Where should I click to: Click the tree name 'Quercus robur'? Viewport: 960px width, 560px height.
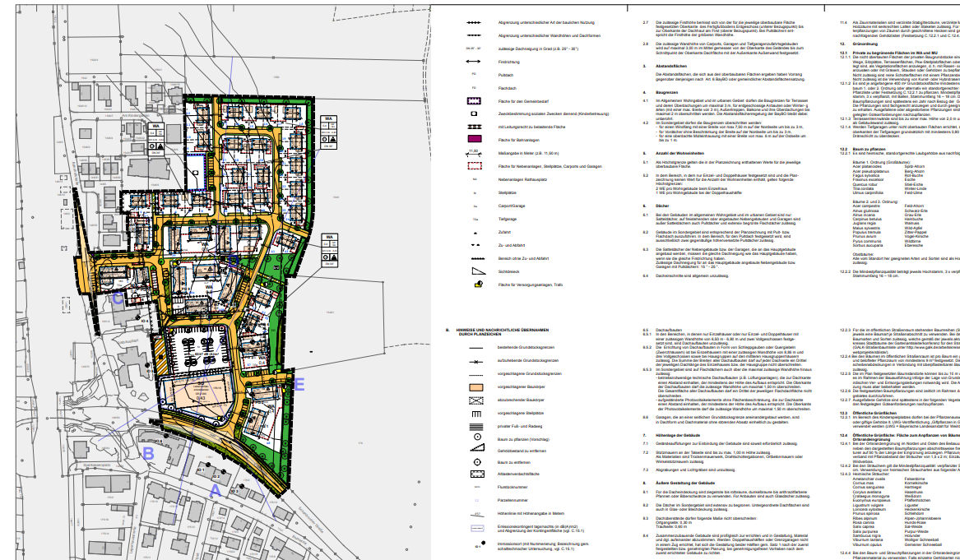(x=864, y=184)
